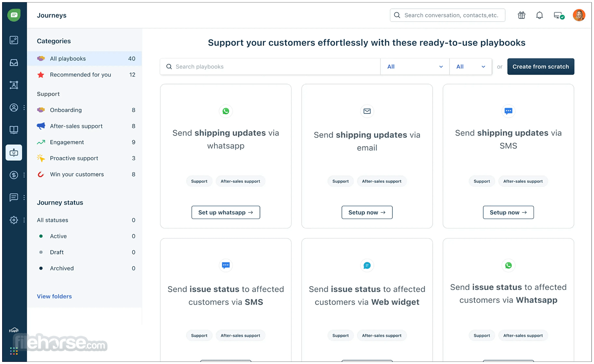Click 'Send issue status…via Web widget' title

(367, 296)
